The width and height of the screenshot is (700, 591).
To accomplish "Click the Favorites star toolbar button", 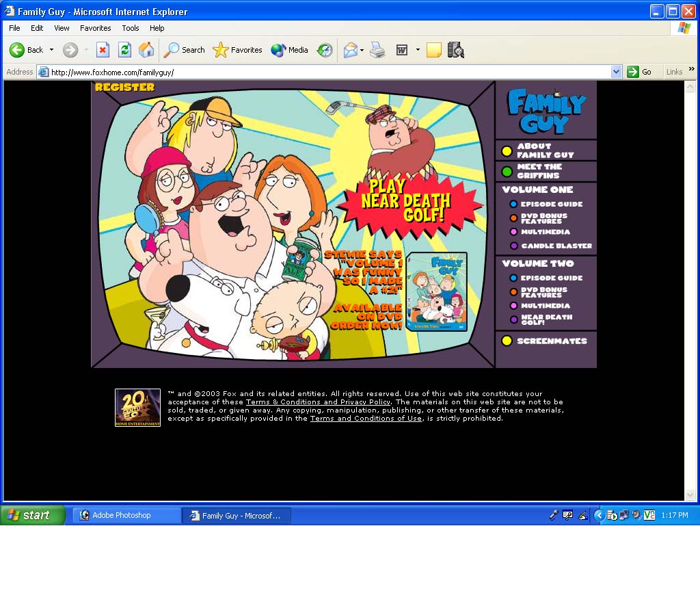I will coord(238,50).
